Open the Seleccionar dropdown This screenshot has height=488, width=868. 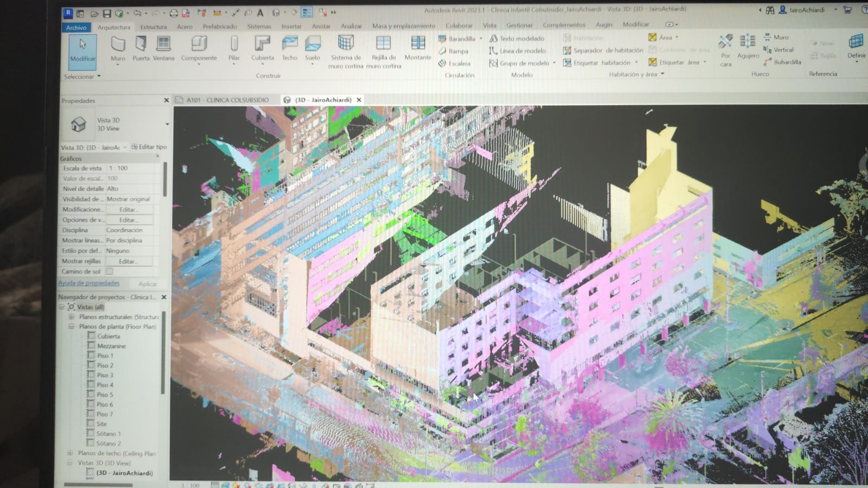83,77
